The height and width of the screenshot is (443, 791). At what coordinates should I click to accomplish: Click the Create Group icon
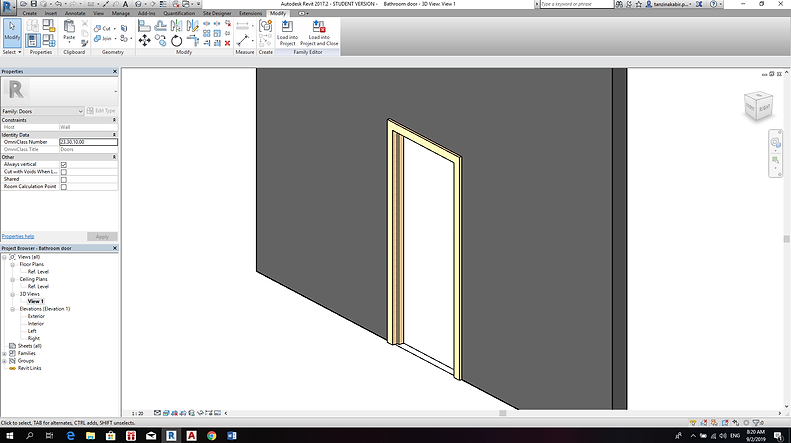pos(265,26)
